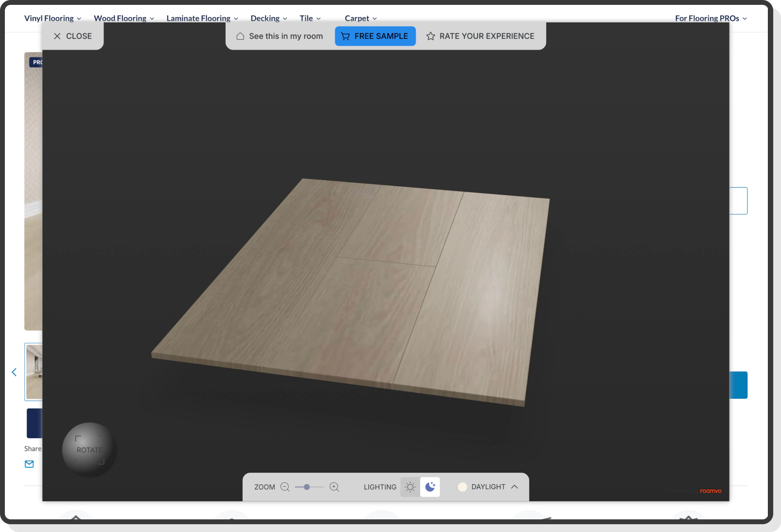Open the Carpet menu
The width and height of the screenshot is (781, 532).
click(360, 18)
